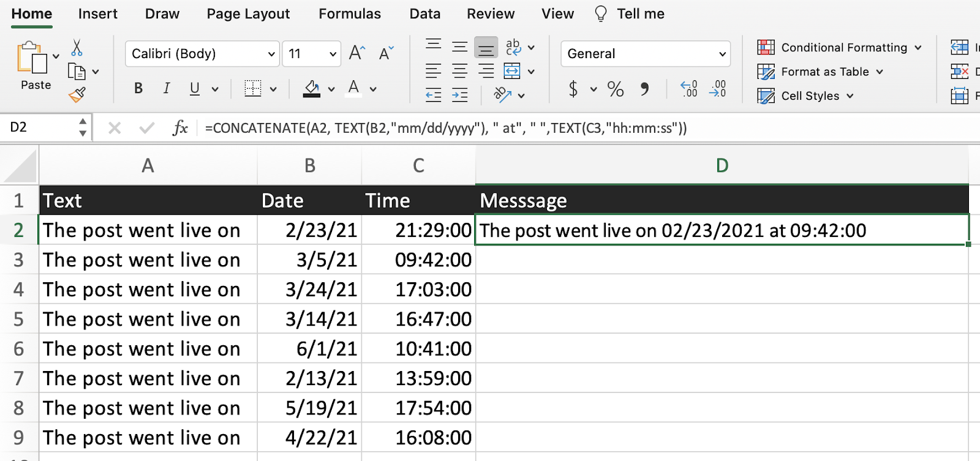This screenshot has width=980, height=461.
Task: Click the Format Painter brush icon
Action: tap(77, 95)
